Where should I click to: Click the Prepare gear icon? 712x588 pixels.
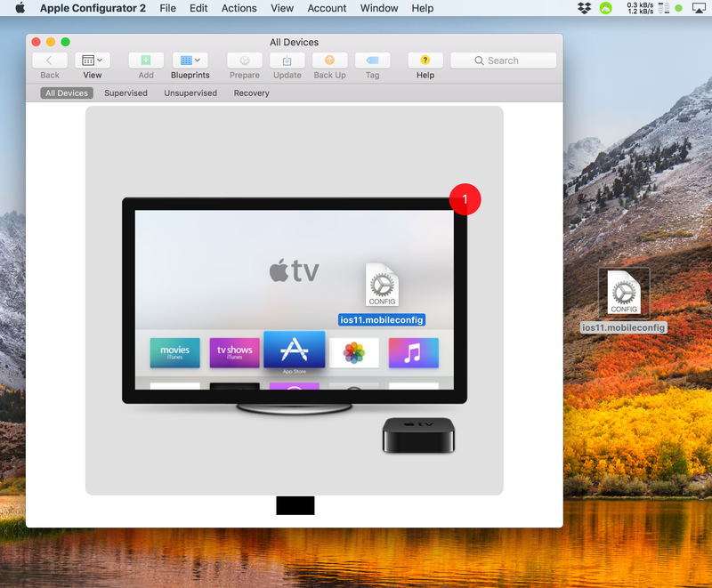pos(245,60)
